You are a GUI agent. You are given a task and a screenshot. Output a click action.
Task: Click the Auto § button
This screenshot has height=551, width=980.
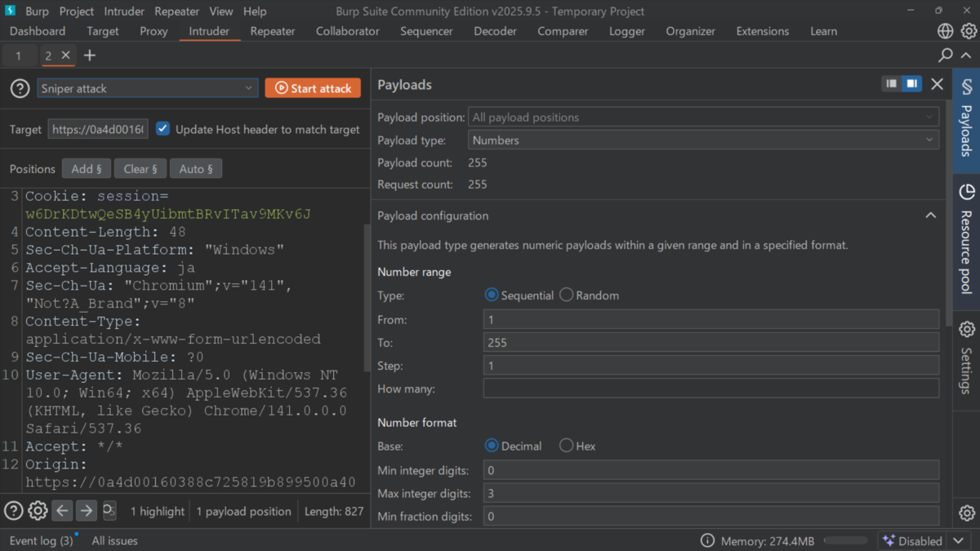(196, 169)
